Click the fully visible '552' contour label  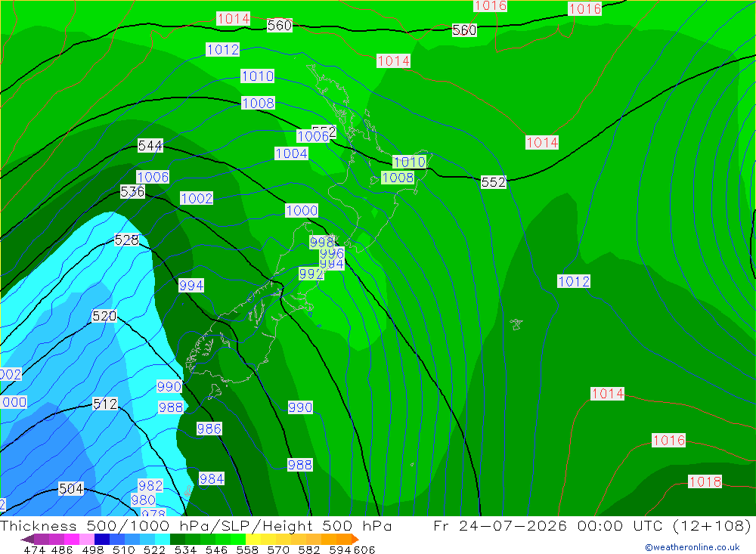(x=494, y=182)
